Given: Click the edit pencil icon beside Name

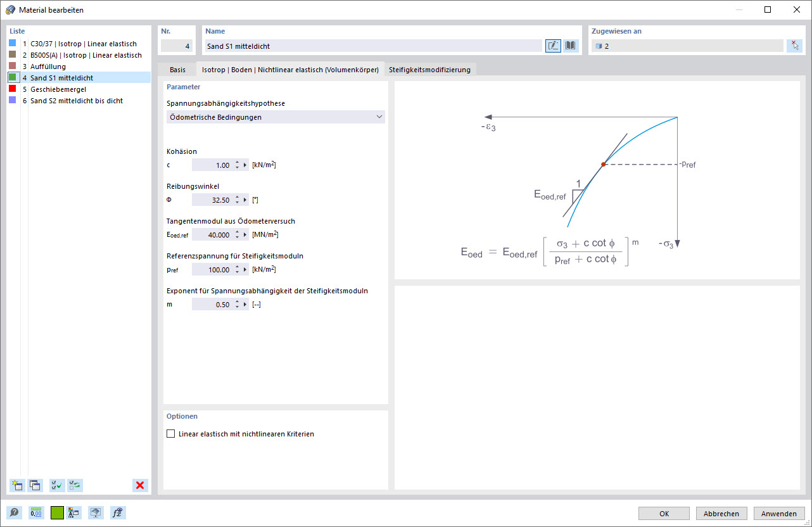Looking at the screenshot, I should click(x=552, y=46).
